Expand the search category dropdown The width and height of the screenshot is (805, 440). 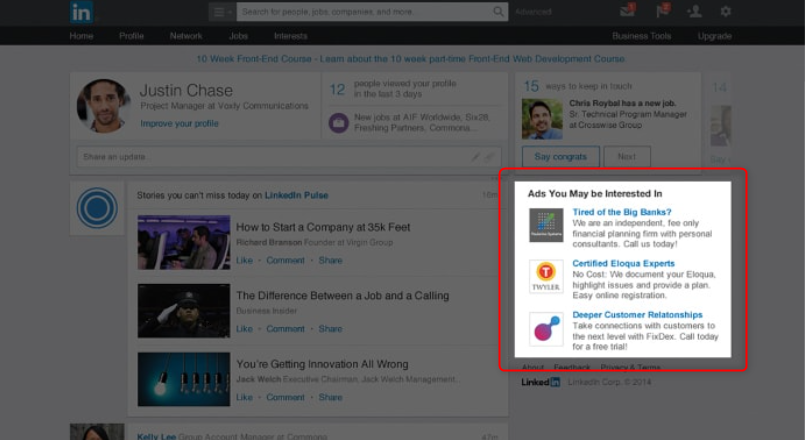coord(221,12)
